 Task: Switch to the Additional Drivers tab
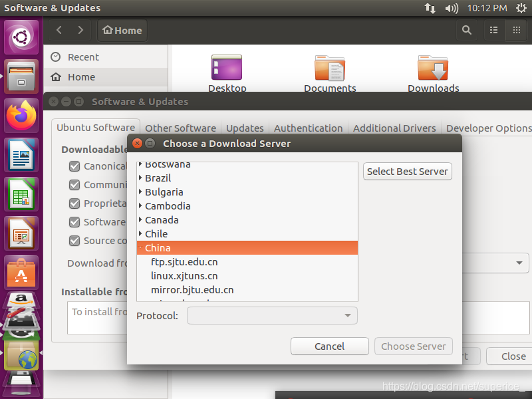[394, 128]
